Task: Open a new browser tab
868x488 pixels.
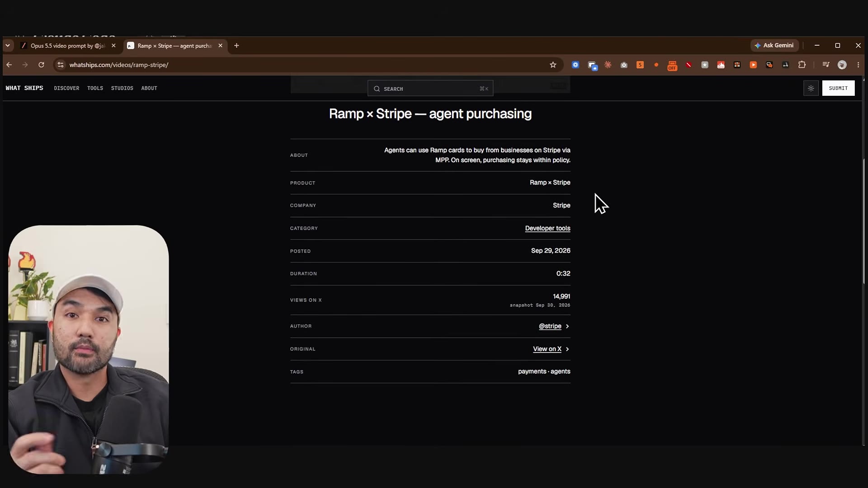Action: click(236, 46)
